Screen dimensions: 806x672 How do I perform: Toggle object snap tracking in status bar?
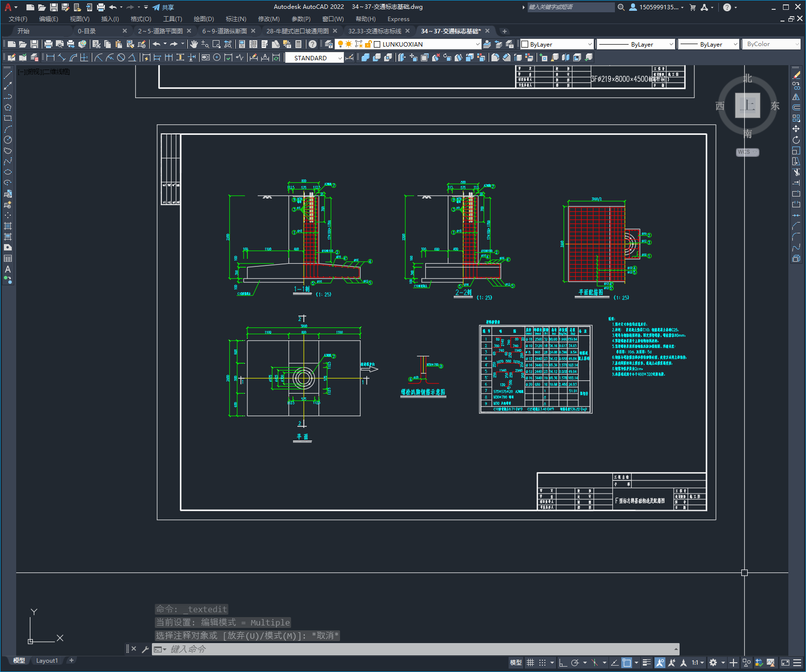click(x=614, y=663)
